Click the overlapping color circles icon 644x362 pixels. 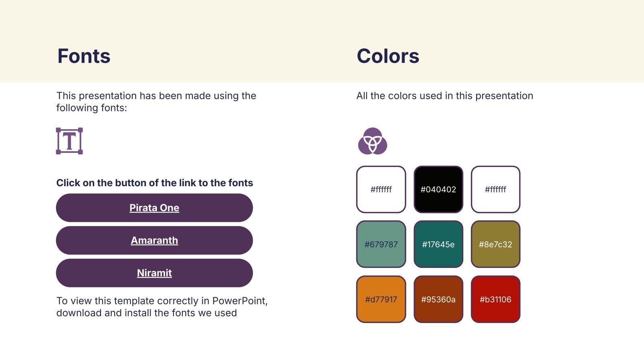coord(372,141)
